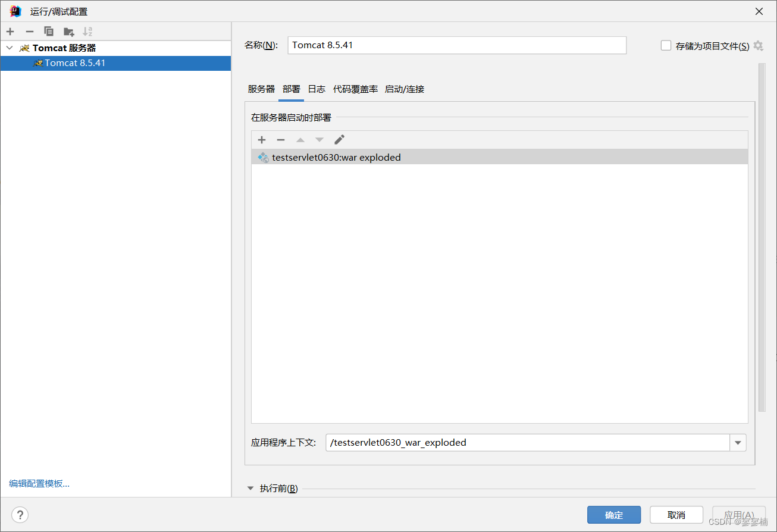Collapse the Tomcat 服务器 tree node
777x532 pixels.
click(x=10, y=48)
